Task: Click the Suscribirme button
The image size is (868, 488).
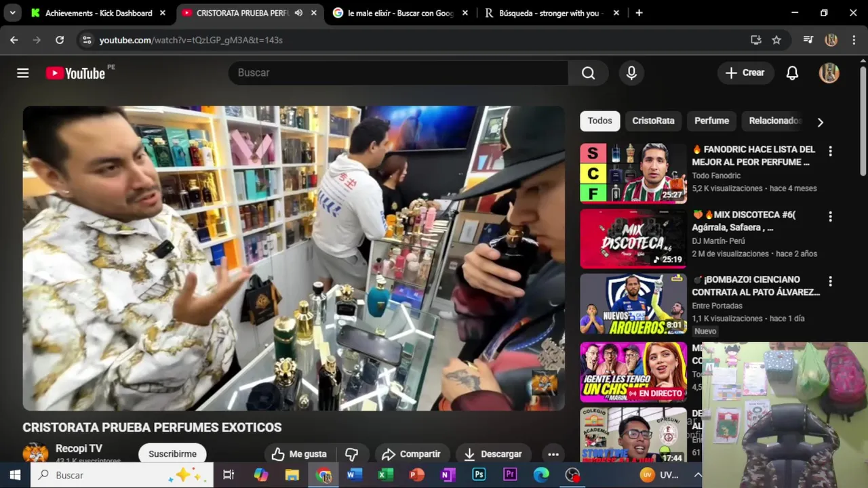Action: [x=172, y=454]
